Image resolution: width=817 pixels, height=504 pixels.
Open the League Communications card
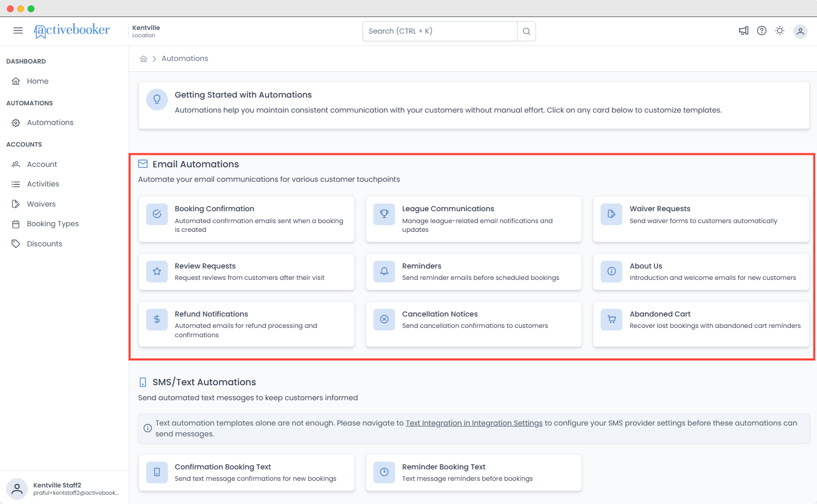474,219
